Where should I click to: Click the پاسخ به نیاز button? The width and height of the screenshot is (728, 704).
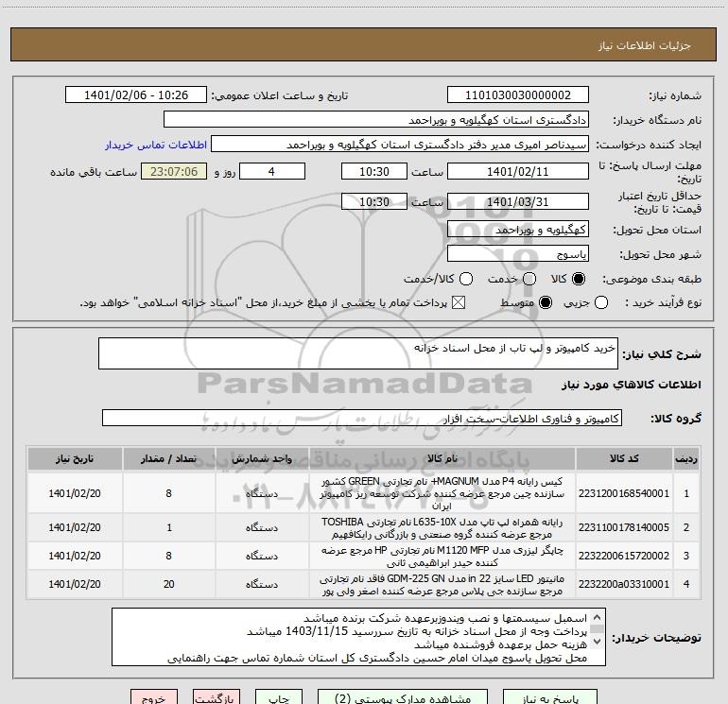click(x=550, y=697)
